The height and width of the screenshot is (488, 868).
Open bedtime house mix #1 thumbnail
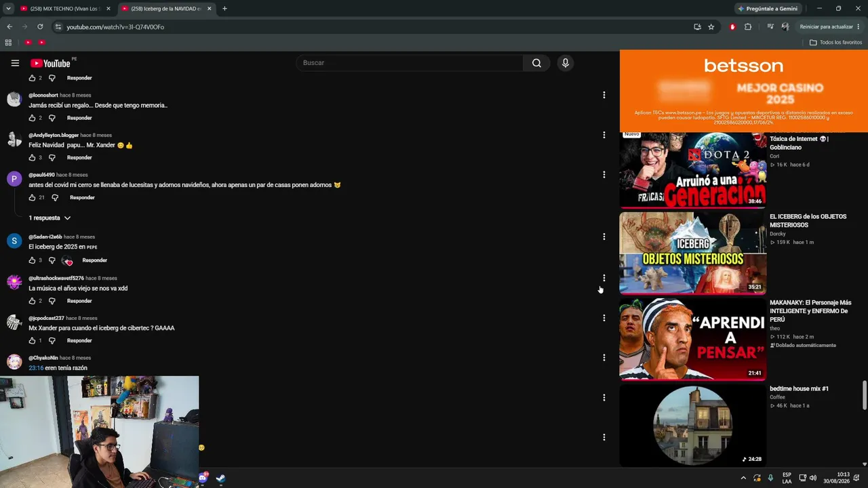(x=692, y=426)
